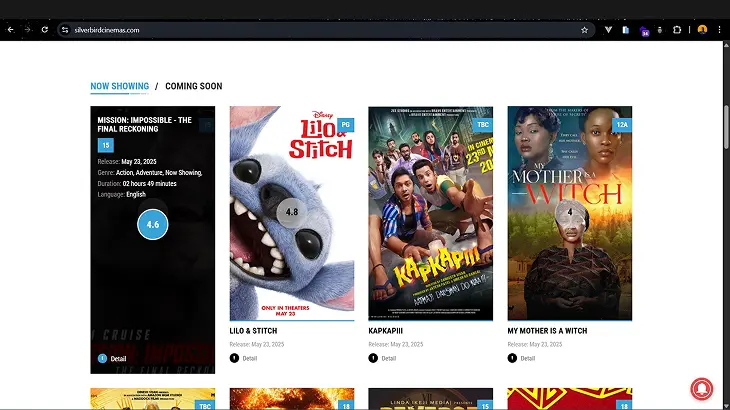Click Mission: Impossible - The Final Reckoning title
The height and width of the screenshot is (410, 730).
[x=144, y=124]
